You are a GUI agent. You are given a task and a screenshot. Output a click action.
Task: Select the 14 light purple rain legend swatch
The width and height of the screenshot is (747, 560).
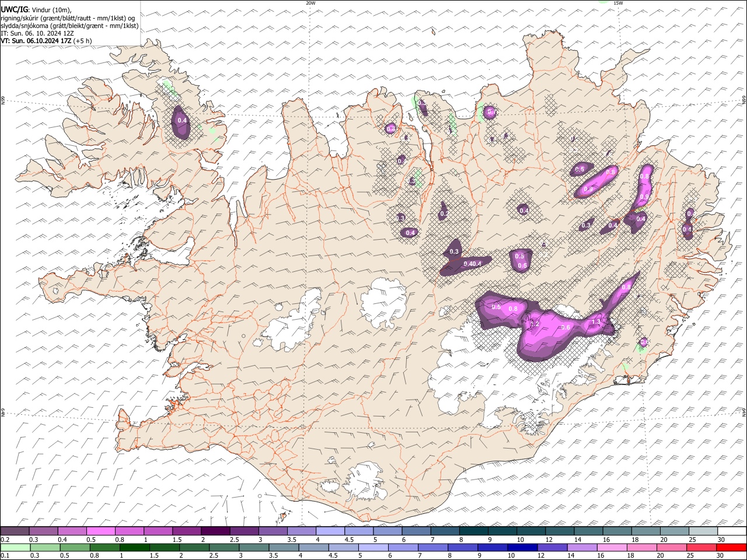click(582, 547)
